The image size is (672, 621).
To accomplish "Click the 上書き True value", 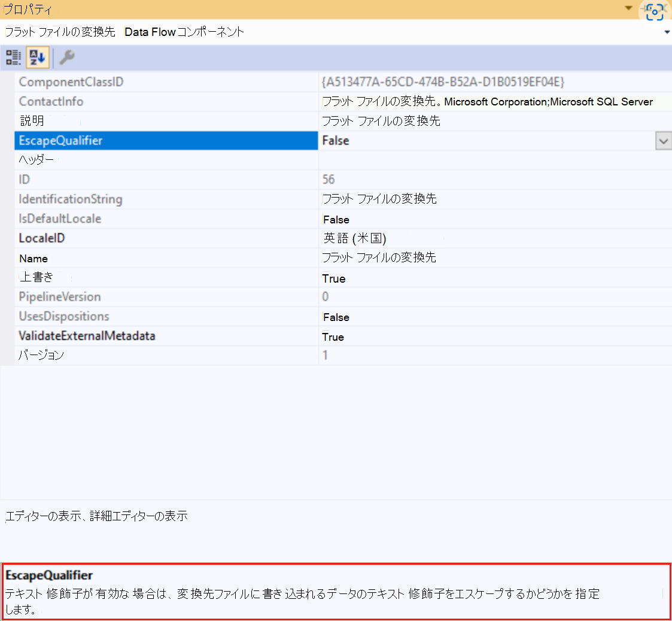I will click(x=333, y=279).
